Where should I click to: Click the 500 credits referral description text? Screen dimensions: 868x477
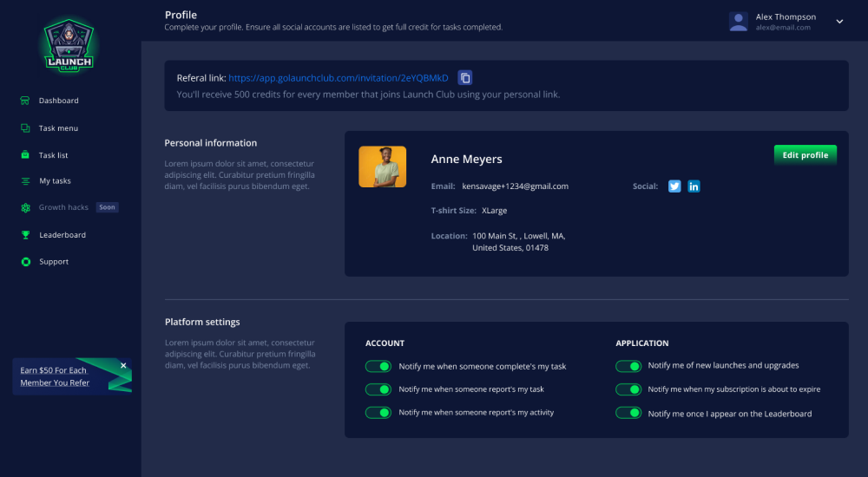click(368, 95)
